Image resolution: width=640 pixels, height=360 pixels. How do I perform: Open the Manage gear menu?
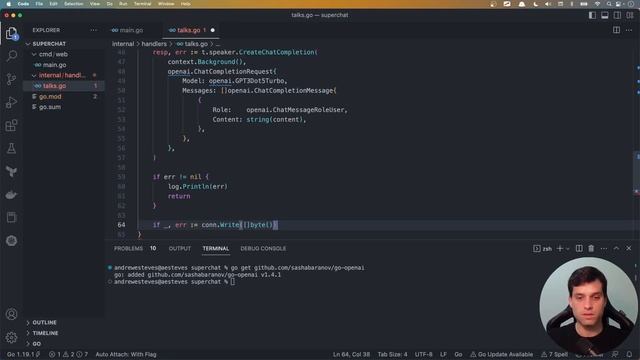(11, 337)
